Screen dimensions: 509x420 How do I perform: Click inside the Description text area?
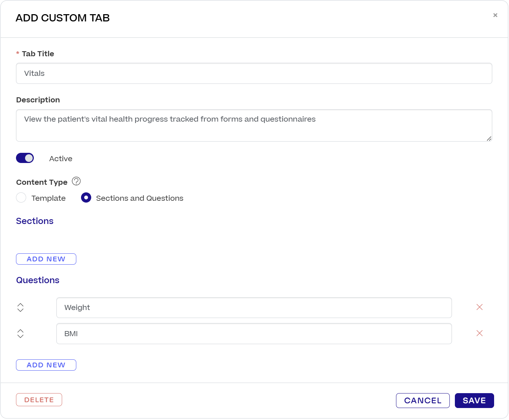coord(254,125)
